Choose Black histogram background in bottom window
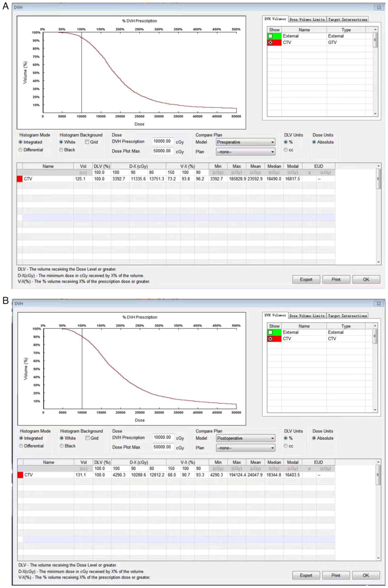This screenshot has height=588, width=388. click(62, 446)
